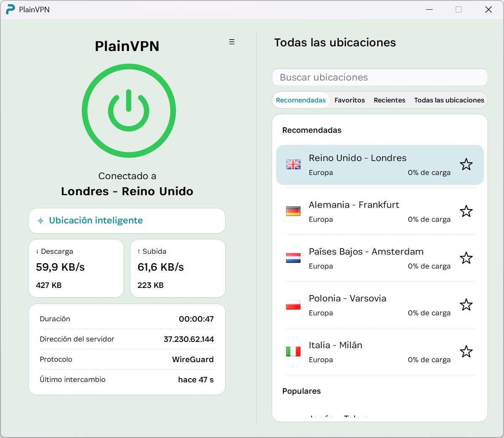Click the green power button to disconnect

(x=129, y=110)
